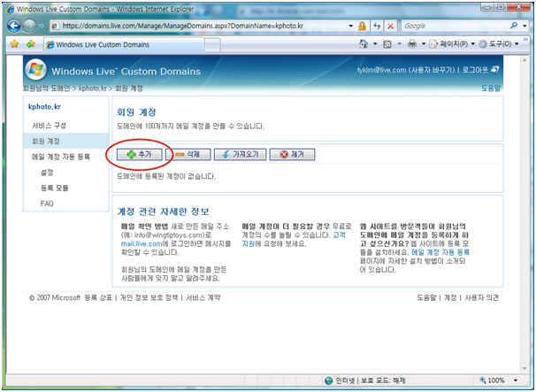Click 메일 계정 자동 등록 link in info text
Image resolution: width=536 pixels, height=392 pixels.
[440, 252]
